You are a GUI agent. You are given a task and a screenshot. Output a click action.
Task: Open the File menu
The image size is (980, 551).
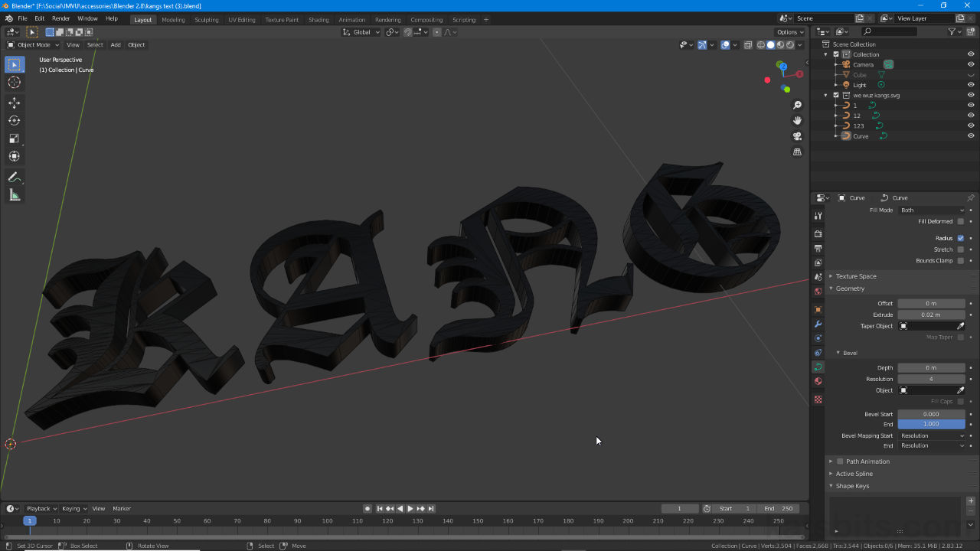coord(22,18)
